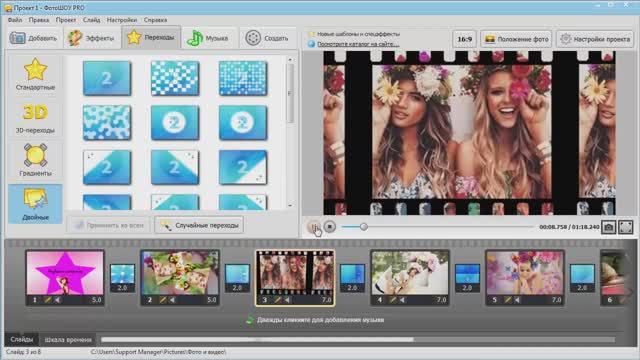The width and height of the screenshot is (640, 360).
Task: Choose diagonal transition with white top-right corner
Action: 175,167
